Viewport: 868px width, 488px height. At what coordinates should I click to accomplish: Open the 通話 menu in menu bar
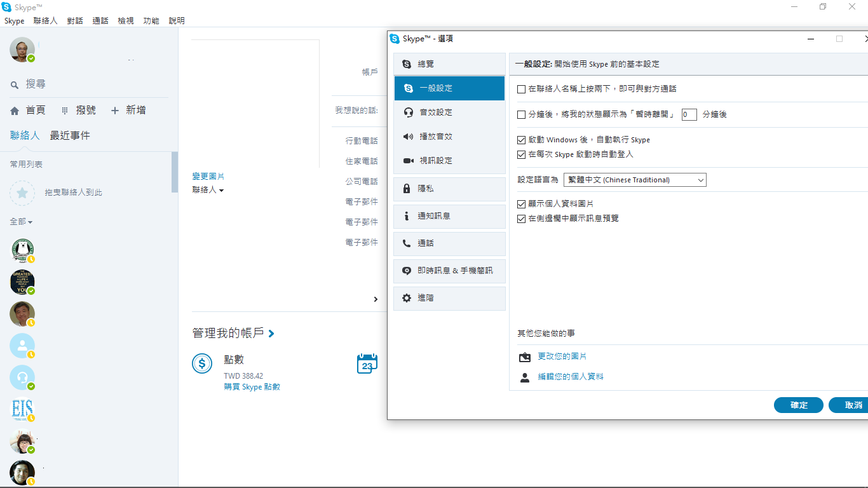point(100,21)
